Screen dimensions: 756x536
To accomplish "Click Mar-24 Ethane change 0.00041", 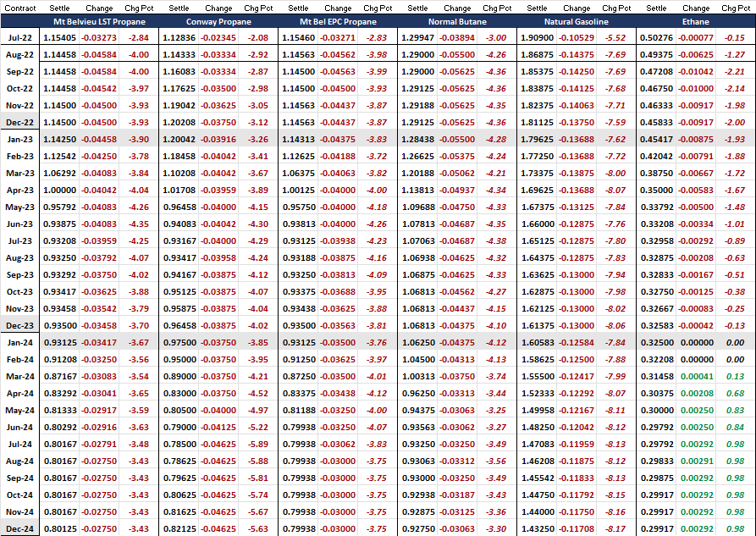I will click(x=698, y=376).
